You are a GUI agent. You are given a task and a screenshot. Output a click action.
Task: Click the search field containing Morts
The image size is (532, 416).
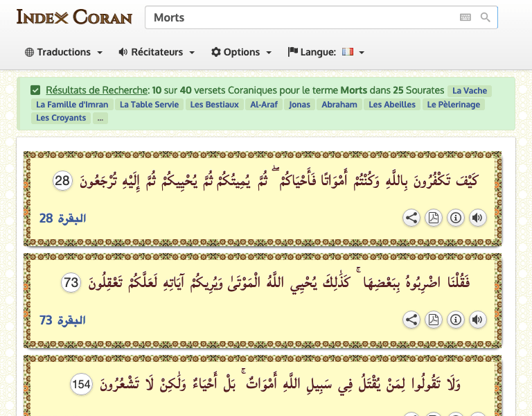pyautogui.click(x=301, y=17)
